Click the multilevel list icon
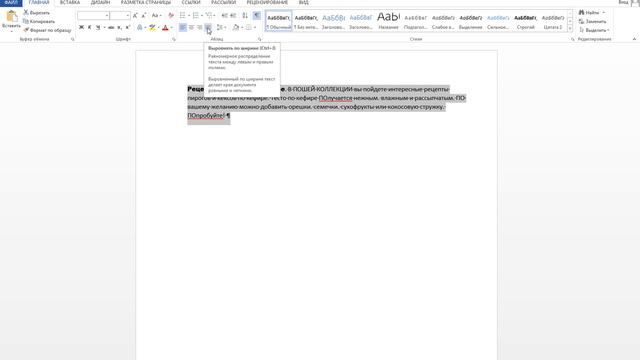This screenshot has height=360, width=640. pyautogui.click(x=209, y=16)
